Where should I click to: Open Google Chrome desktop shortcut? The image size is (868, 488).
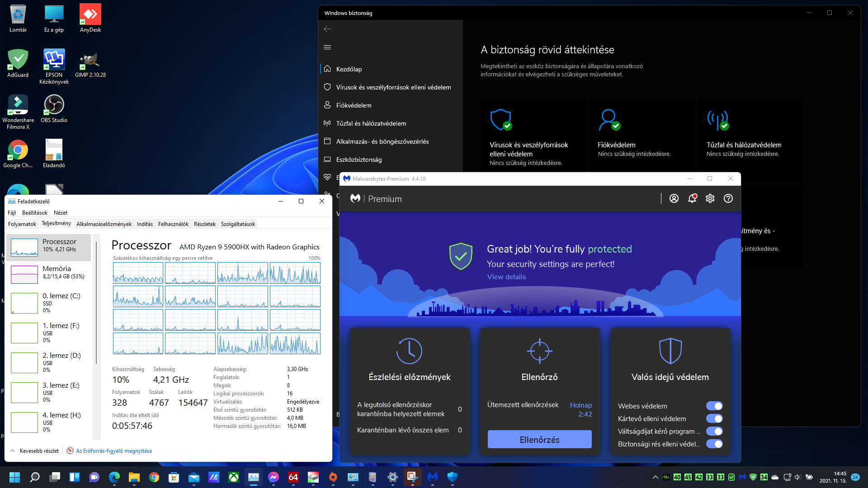pos(18,154)
